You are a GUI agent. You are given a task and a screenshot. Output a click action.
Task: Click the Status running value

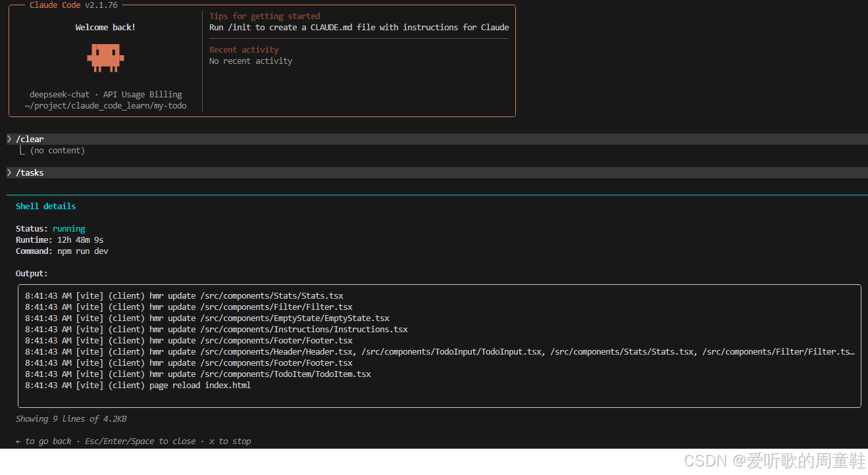click(x=69, y=228)
